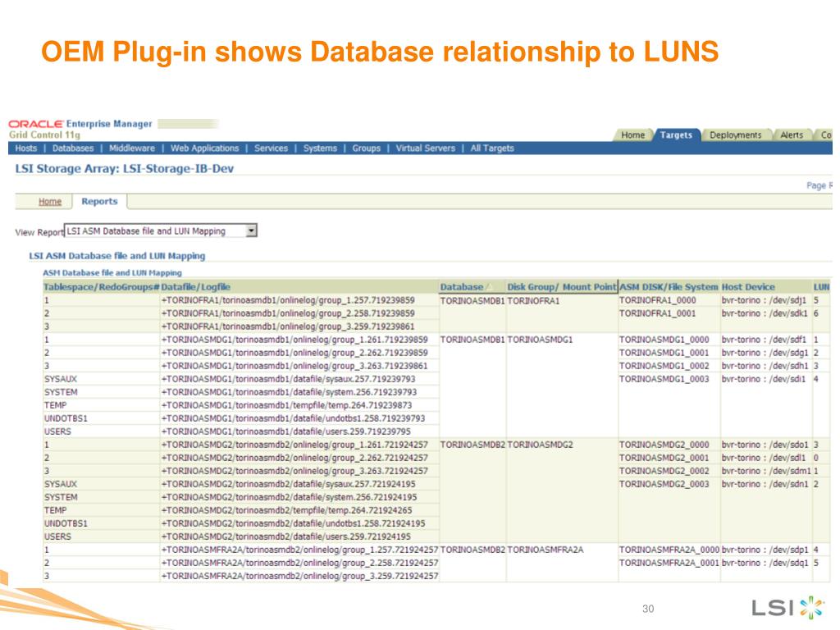Switch to the Targets tab
The height and width of the screenshot is (630, 840).
(x=676, y=135)
